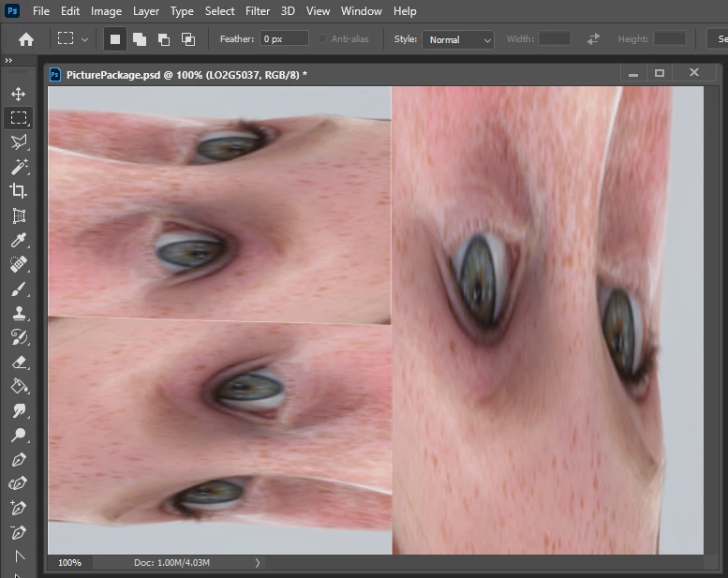Click the Feather input field
This screenshot has width=728, height=578.
[x=284, y=39]
